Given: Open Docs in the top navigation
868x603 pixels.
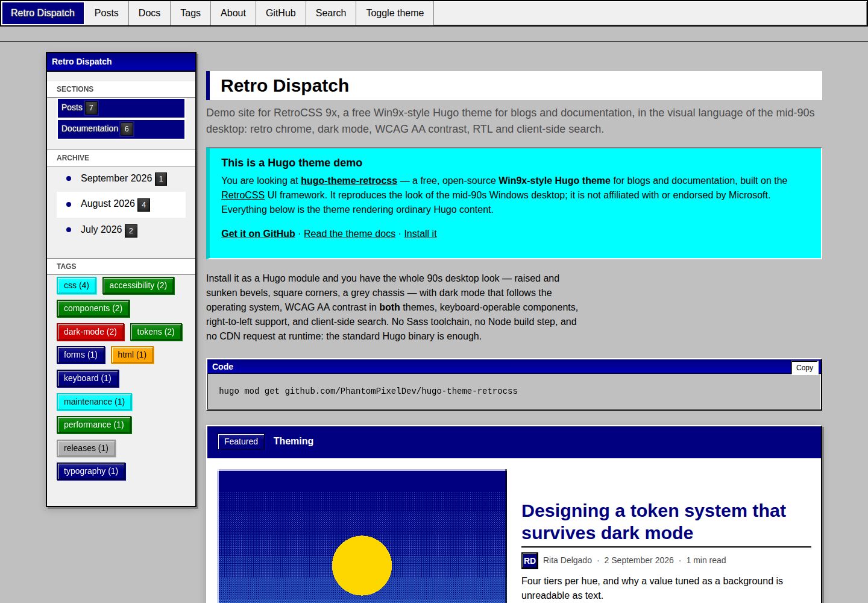Looking at the screenshot, I should [x=149, y=13].
